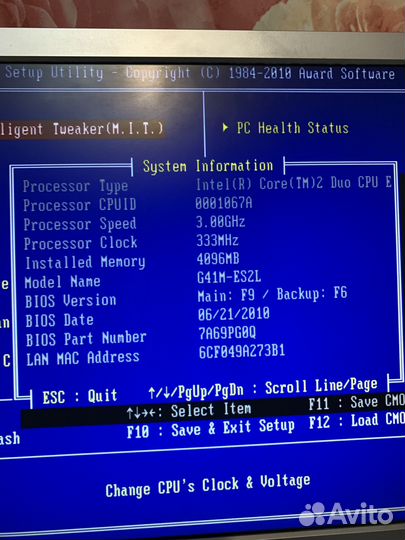
Task: Click the F12 Load CMOS hint
Action: pyautogui.click(x=357, y=422)
